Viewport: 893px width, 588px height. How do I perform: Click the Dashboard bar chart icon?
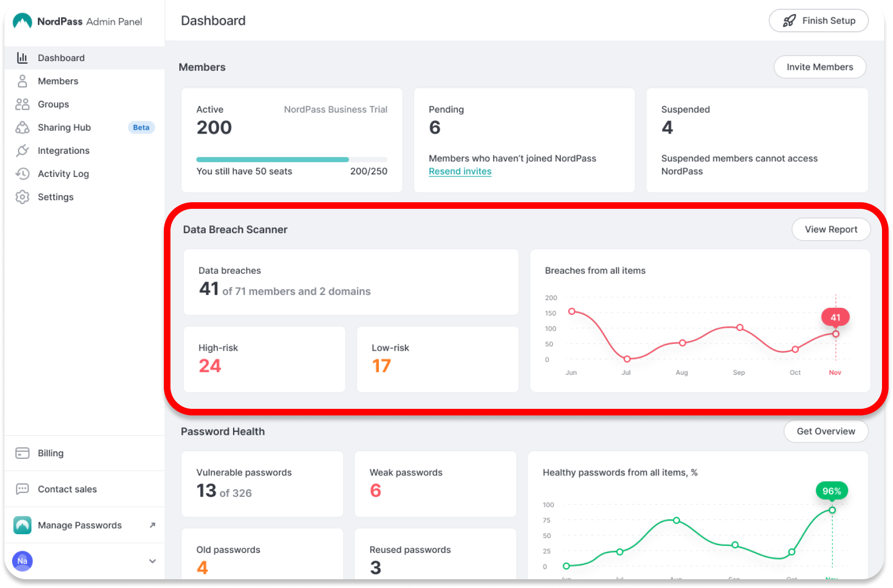(22, 58)
